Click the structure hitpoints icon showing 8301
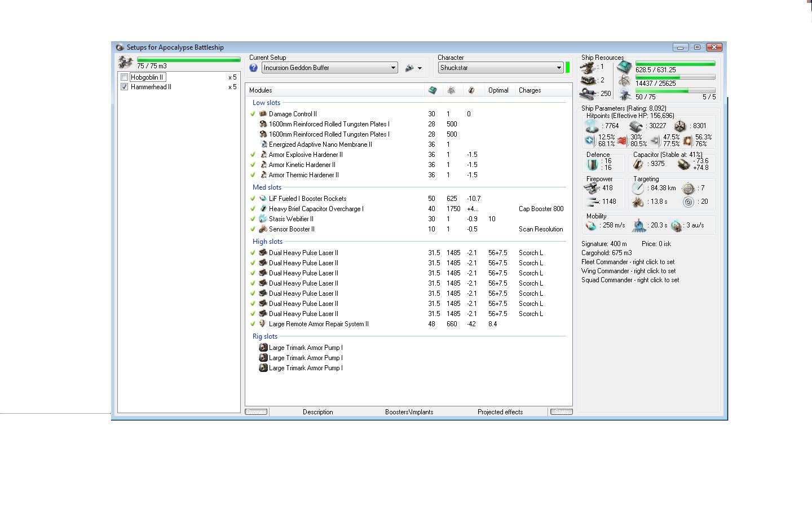 tap(680, 126)
